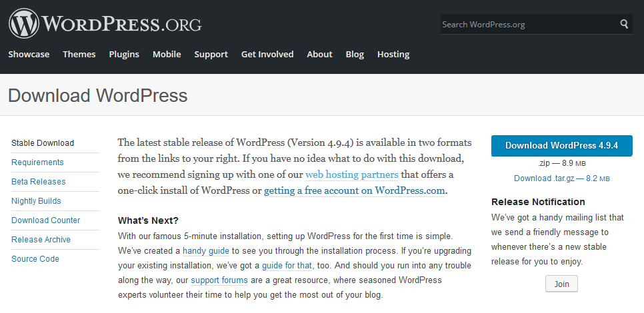644x313 pixels.
Task: Open the handy guide link
Action: pyautogui.click(x=206, y=250)
